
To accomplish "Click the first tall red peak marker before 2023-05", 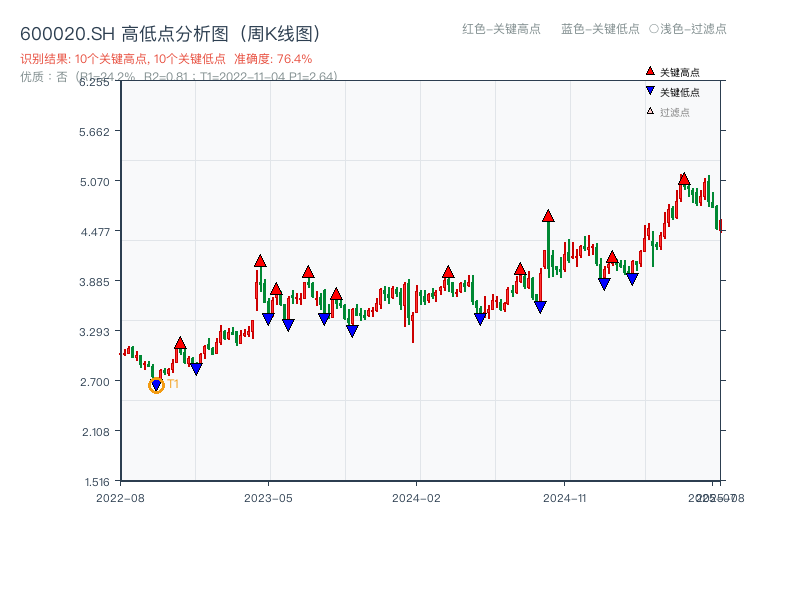I will click(260, 261).
